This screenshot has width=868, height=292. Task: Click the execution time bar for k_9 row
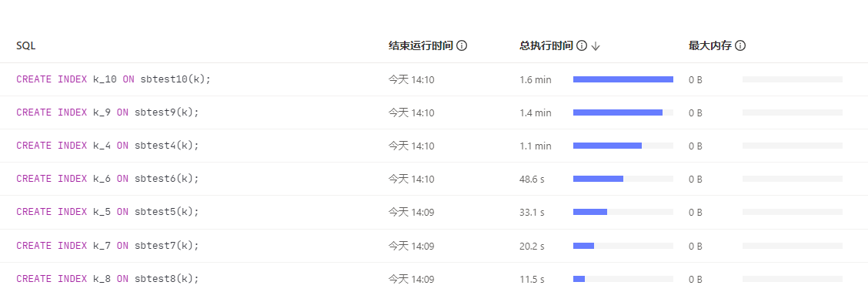623,112
